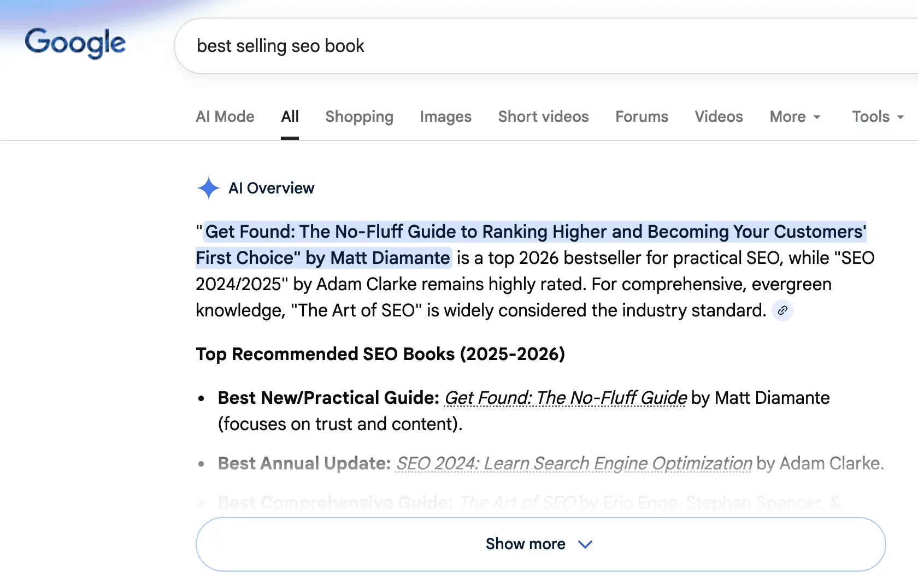Click the AI Overview sparkle icon
Viewport: 918px width, 588px height.
coord(208,188)
